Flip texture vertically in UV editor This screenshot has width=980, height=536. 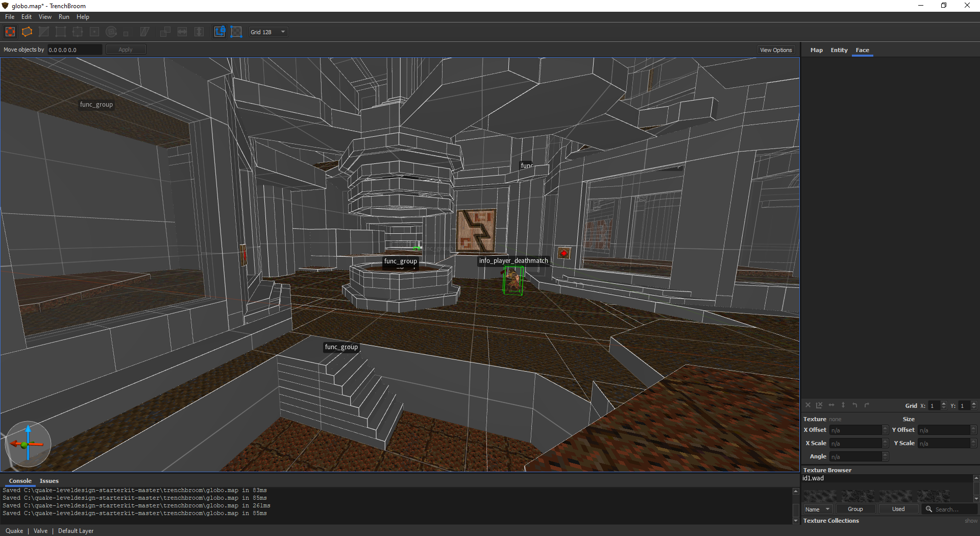843,405
